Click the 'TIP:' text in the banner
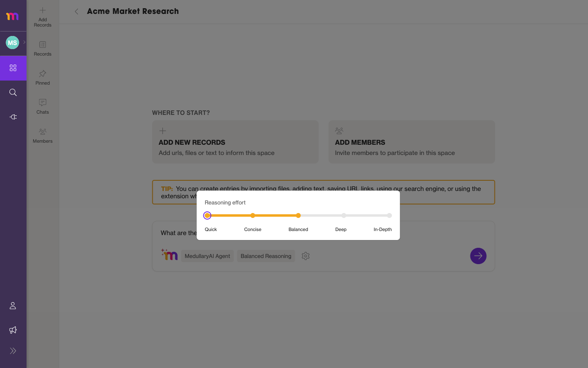Viewport: 588px width, 368px height. (x=167, y=189)
